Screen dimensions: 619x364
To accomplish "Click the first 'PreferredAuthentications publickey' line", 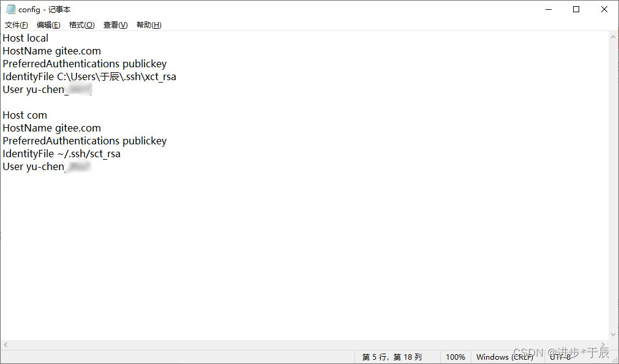I will tap(84, 64).
